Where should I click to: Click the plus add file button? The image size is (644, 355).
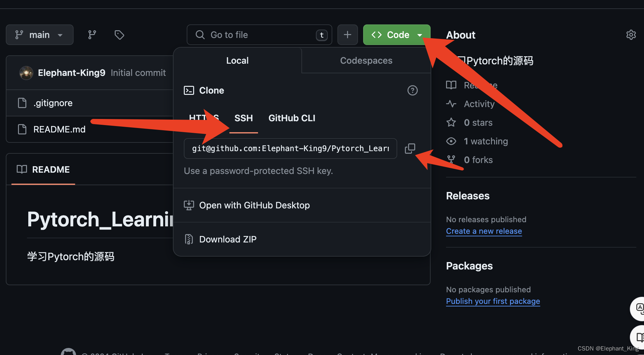click(347, 35)
